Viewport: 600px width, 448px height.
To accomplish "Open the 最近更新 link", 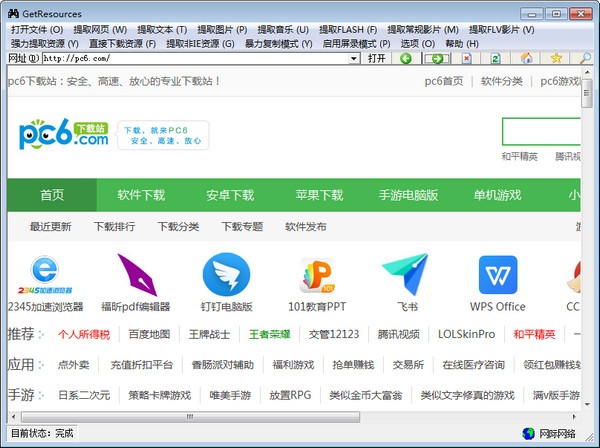I will tap(51, 226).
